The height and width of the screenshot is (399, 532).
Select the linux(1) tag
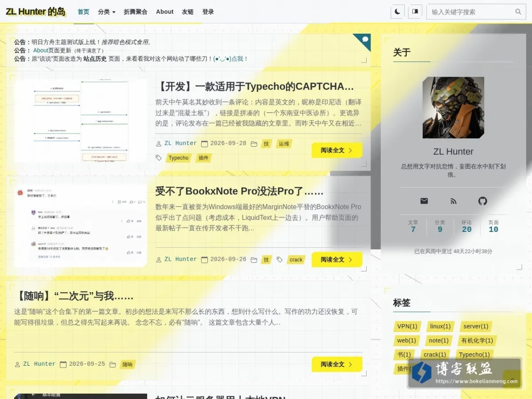pyautogui.click(x=440, y=326)
